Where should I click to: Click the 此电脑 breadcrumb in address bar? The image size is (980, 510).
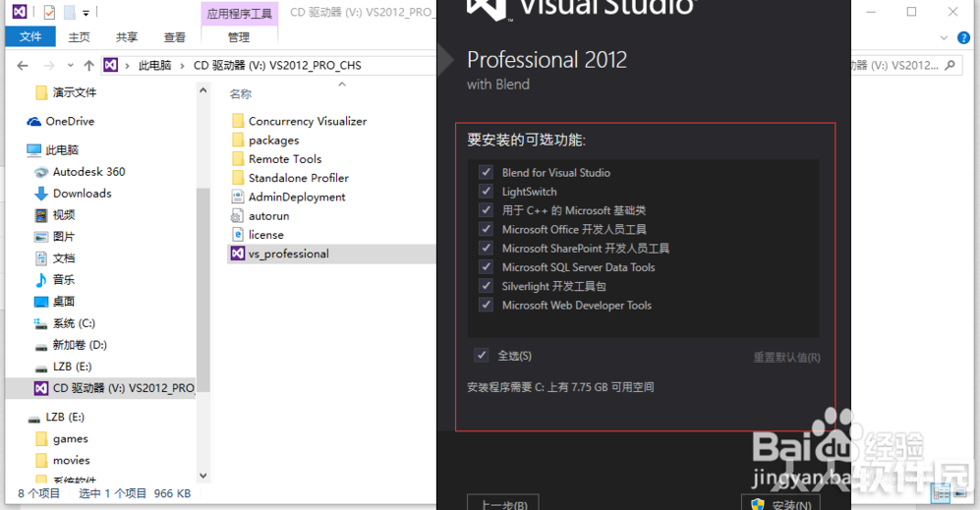pyautogui.click(x=154, y=65)
